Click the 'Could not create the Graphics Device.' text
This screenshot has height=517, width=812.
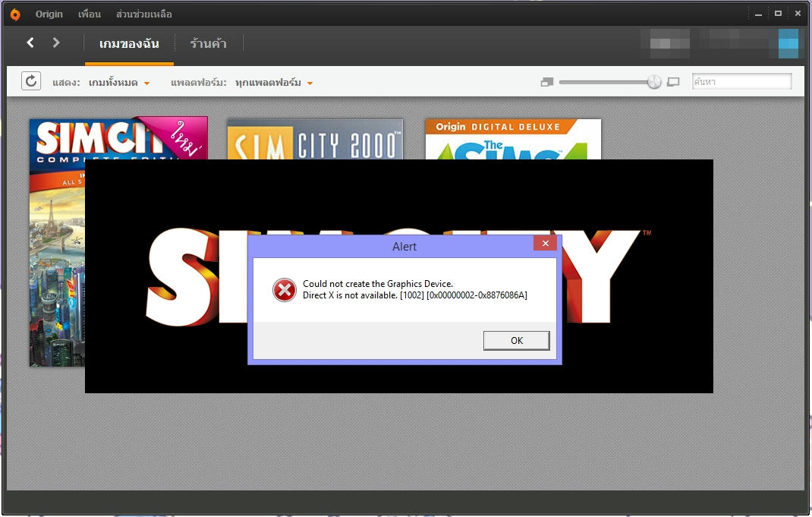tap(377, 283)
